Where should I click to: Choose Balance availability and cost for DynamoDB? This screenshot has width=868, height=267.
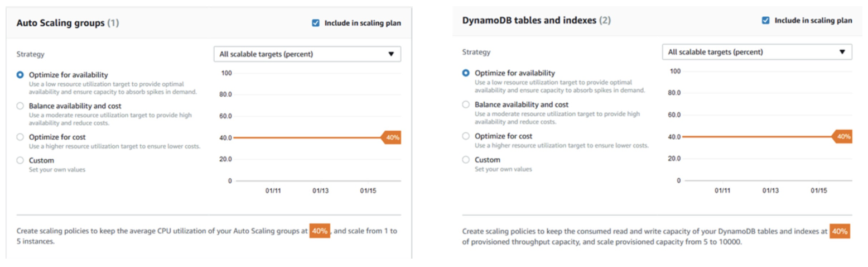point(466,104)
